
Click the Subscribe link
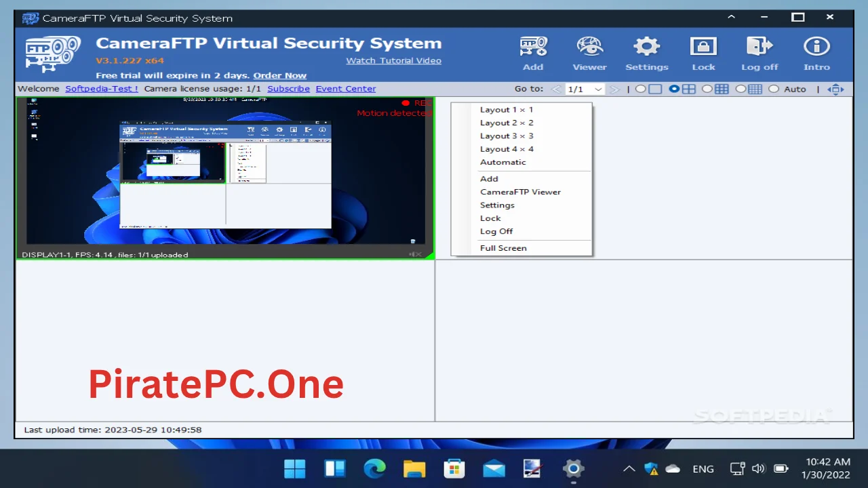pos(288,89)
